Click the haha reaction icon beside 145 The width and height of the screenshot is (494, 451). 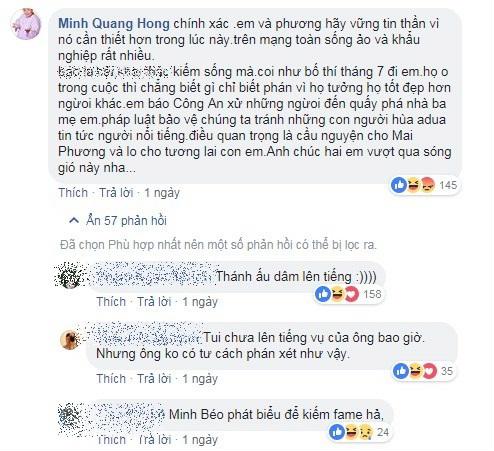413,185
